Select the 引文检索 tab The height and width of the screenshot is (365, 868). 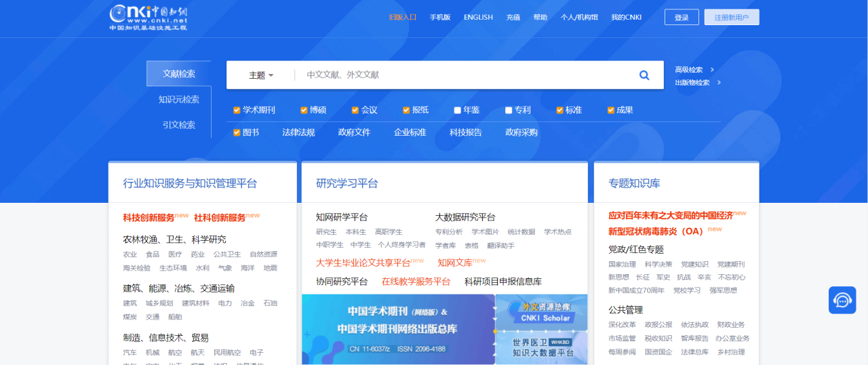[179, 125]
